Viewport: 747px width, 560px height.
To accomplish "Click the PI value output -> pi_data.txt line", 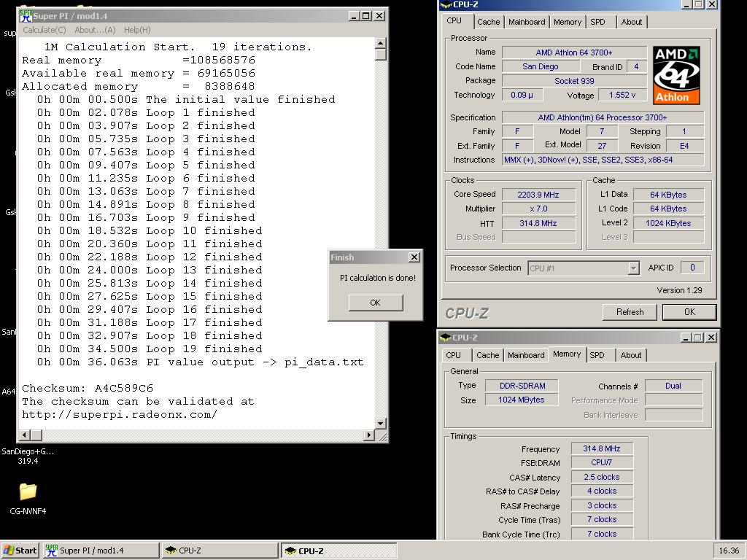I will click(200, 362).
